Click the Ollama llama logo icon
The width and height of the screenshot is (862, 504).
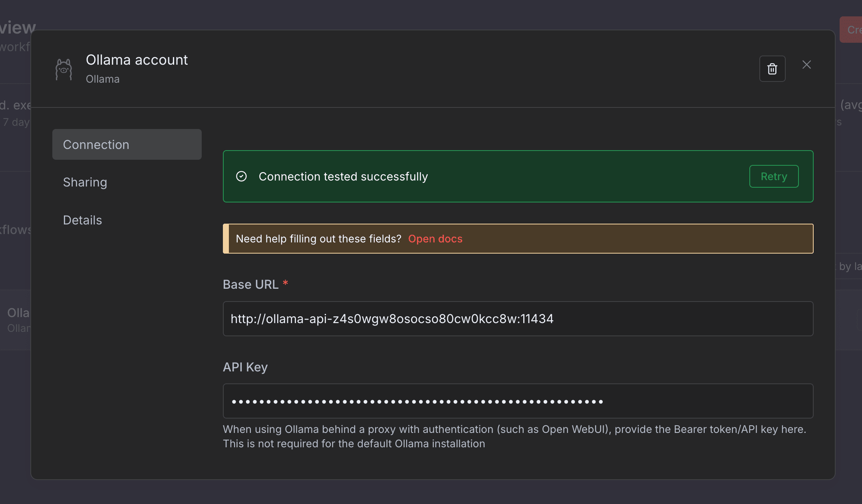tap(64, 69)
